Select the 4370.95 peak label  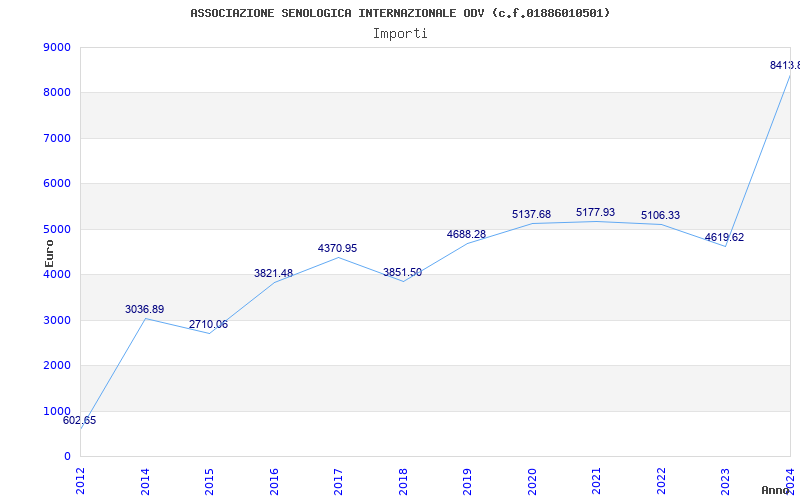(x=337, y=248)
